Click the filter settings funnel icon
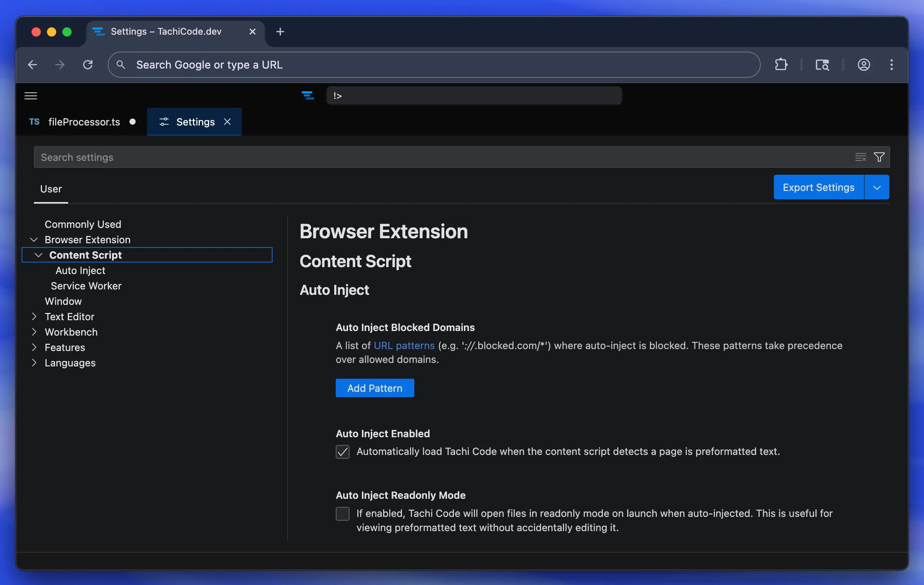 point(879,157)
